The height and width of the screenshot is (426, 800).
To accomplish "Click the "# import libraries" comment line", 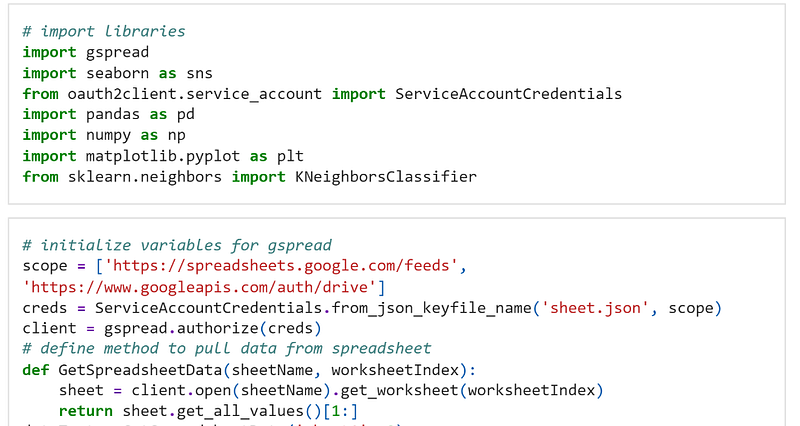I will (103, 31).
